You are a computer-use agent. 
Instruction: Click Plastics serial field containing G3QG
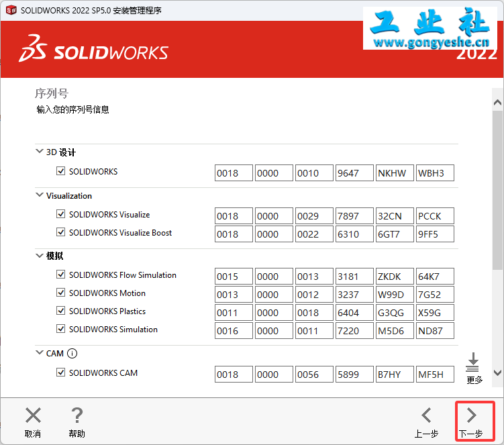click(395, 313)
